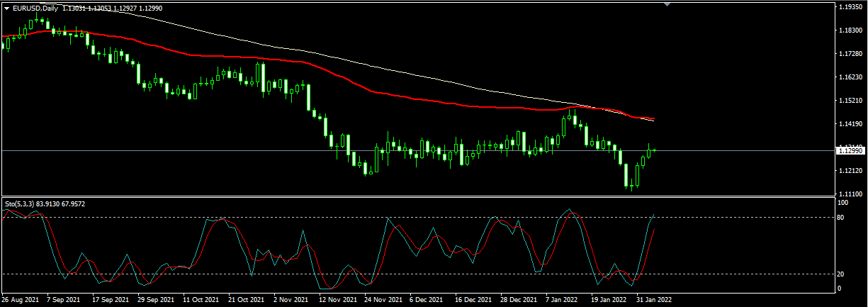Viewport: 868px width, 307px height.
Task: Select the right end of red moving average
Action: pos(653,118)
